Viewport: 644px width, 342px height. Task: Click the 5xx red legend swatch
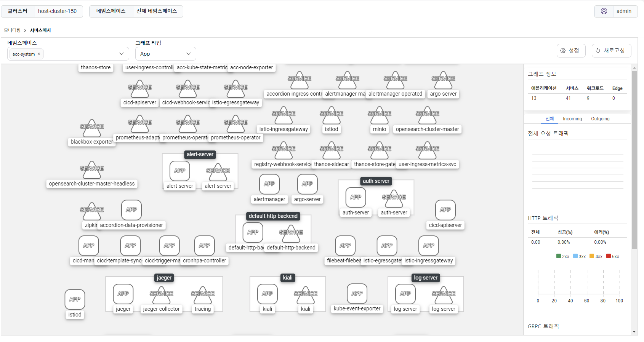coord(609,256)
